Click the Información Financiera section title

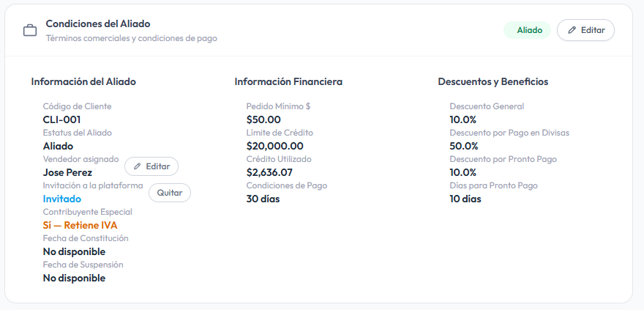click(x=288, y=82)
